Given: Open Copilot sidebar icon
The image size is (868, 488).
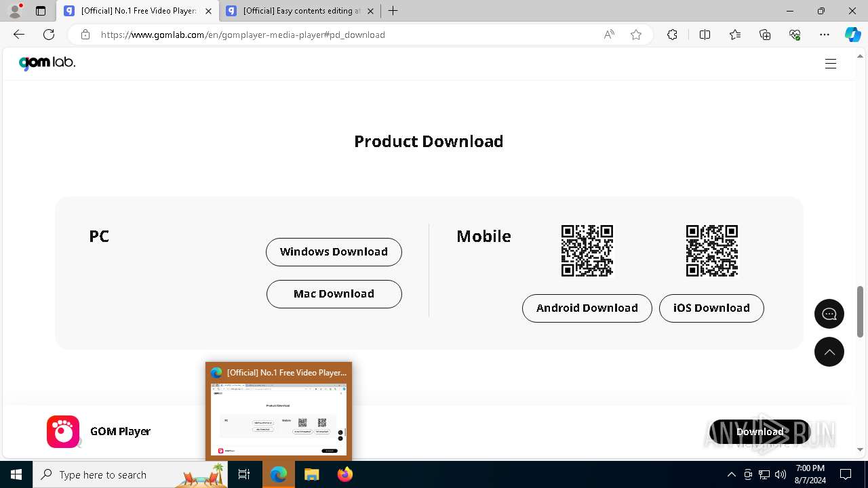Looking at the screenshot, I should click(853, 35).
